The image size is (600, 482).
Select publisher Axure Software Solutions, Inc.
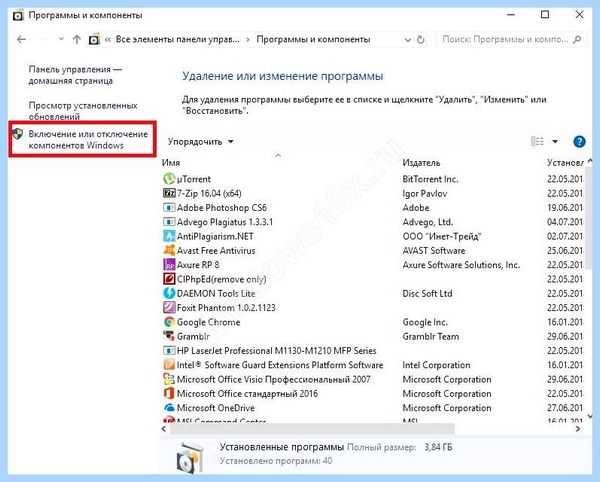461,265
